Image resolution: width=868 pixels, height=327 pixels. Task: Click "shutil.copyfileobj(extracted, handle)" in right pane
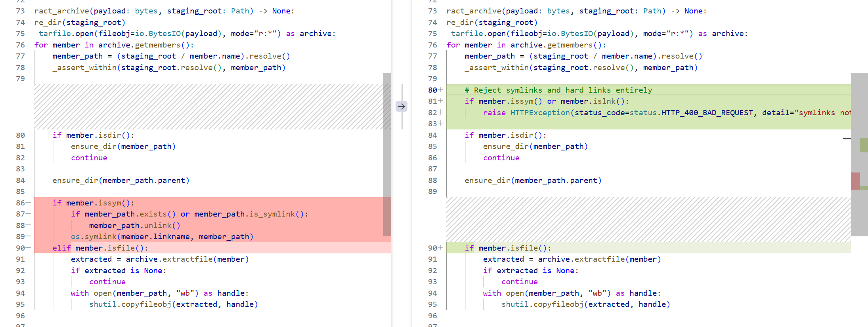[586, 304]
